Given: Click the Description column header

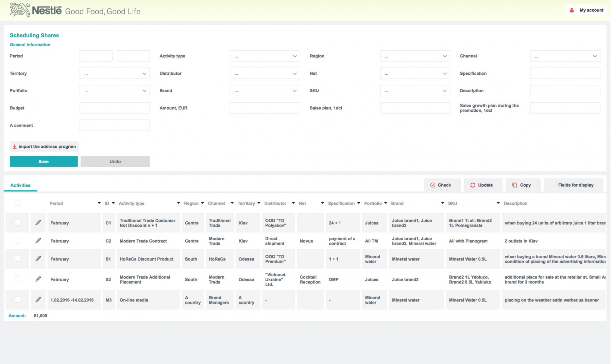Looking at the screenshot, I should point(515,203).
